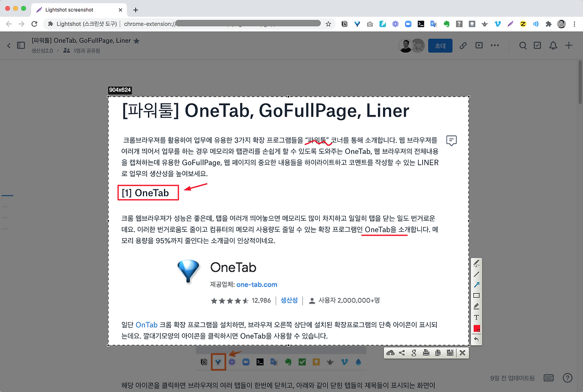The width and height of the screenshot is (583, 392).
Task: Select the Lightshot blue arrow tool
Action: click(x=476, y=285)
